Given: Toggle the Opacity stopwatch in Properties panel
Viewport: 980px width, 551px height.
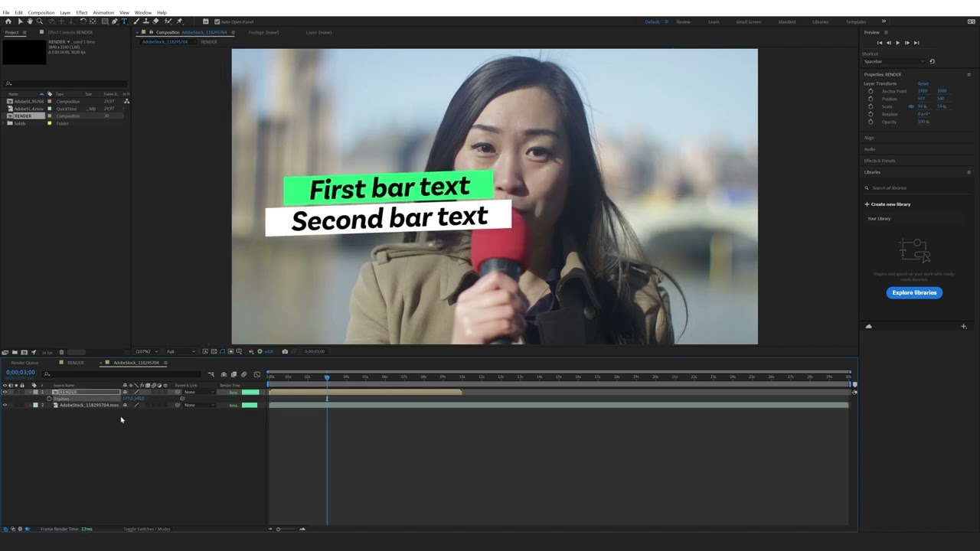Looking at the screenshot, I should click(871, 122).
